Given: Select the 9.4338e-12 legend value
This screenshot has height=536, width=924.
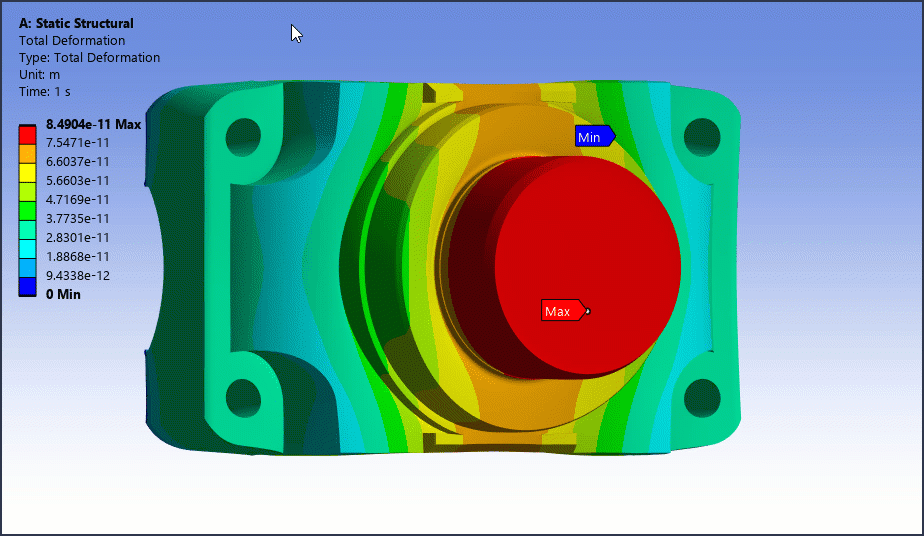Looking at the screenshot, I should point(78,275).
